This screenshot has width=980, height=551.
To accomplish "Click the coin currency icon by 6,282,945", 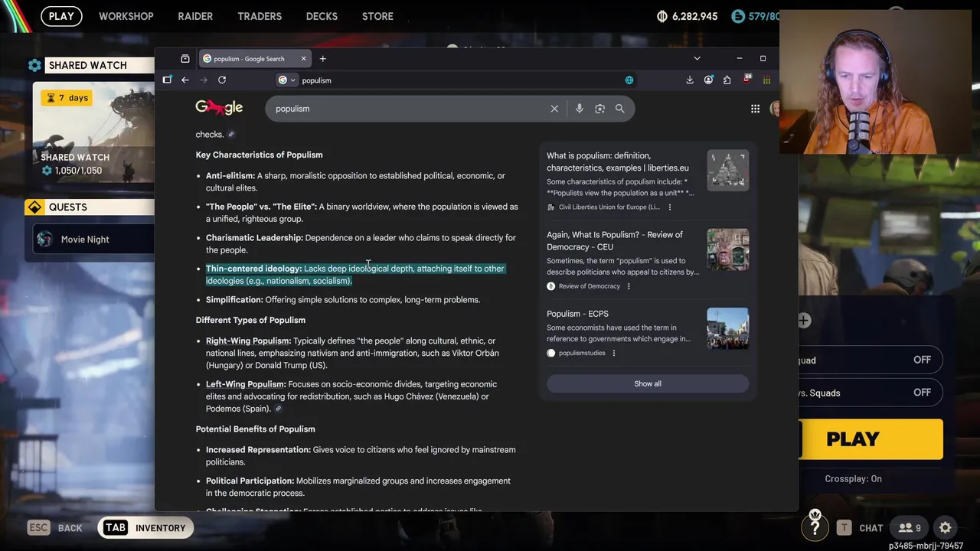I will (x=662, y=16).
